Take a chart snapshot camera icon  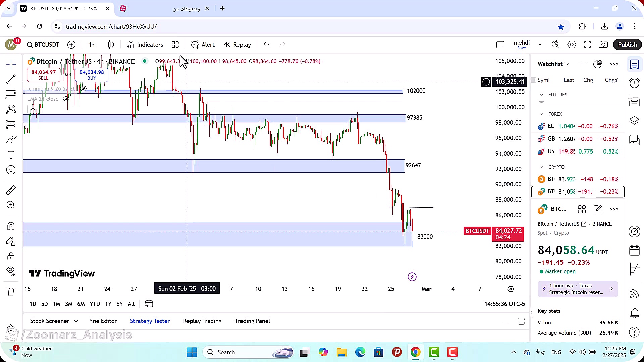(x=603, y=45)
